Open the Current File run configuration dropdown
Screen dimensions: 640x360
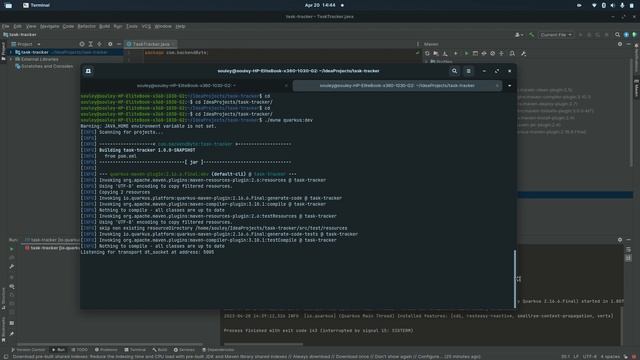(556, 35)
